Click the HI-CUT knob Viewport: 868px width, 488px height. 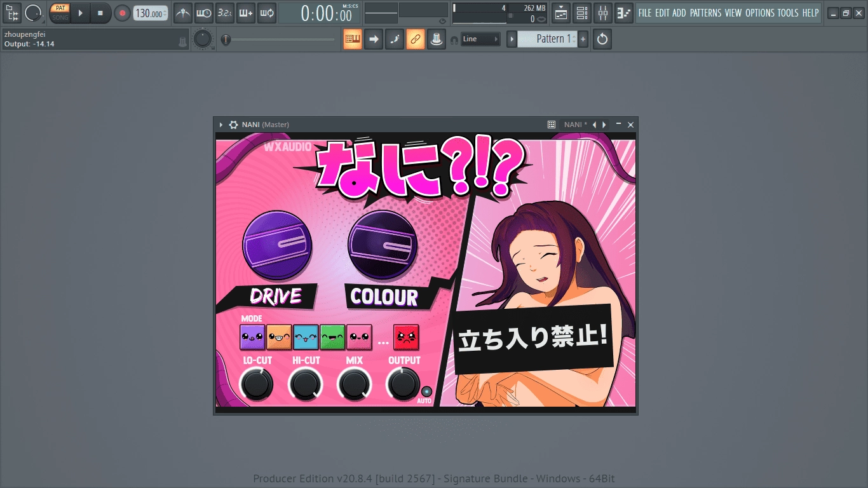306,384
